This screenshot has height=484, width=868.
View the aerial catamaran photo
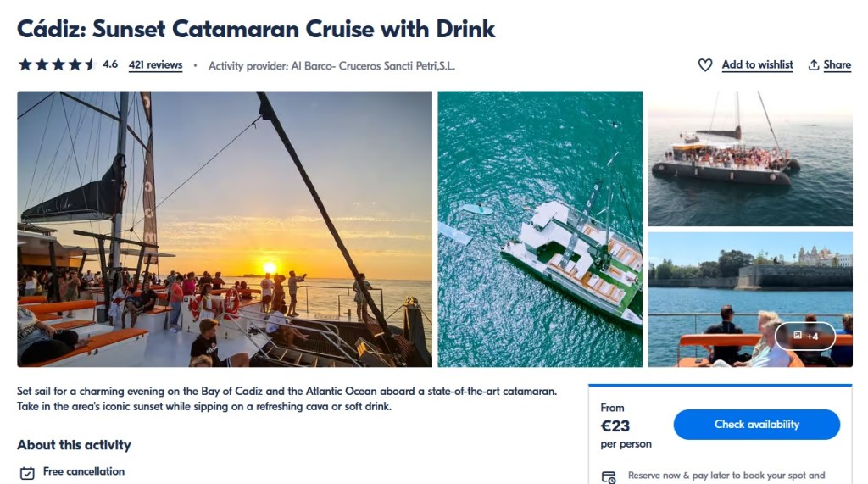540,229
